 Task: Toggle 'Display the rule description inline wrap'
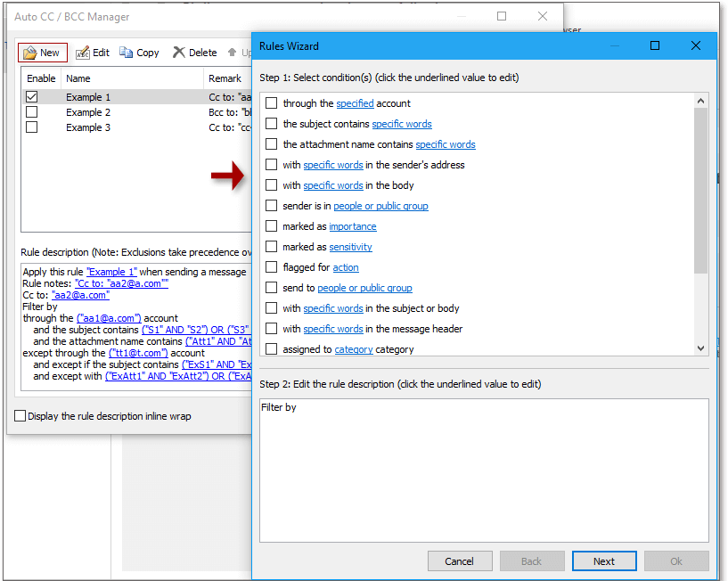(x=19, y=415)
